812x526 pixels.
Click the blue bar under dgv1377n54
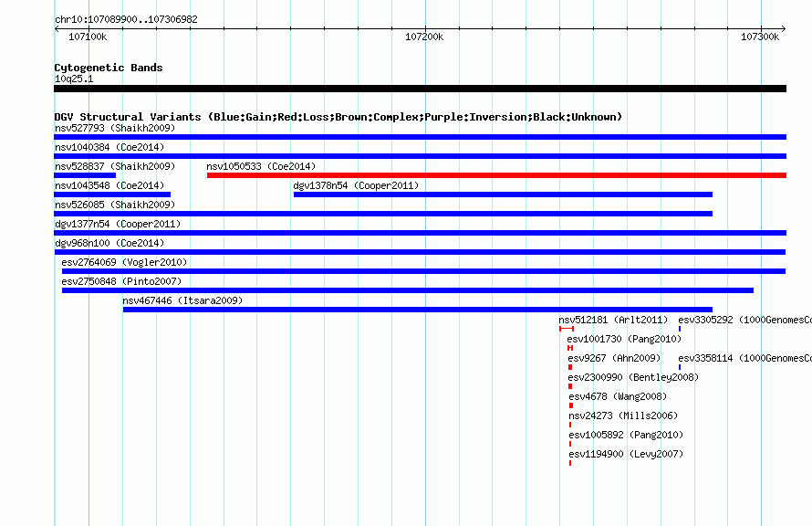pyautogui.click(x=420, y=233)
